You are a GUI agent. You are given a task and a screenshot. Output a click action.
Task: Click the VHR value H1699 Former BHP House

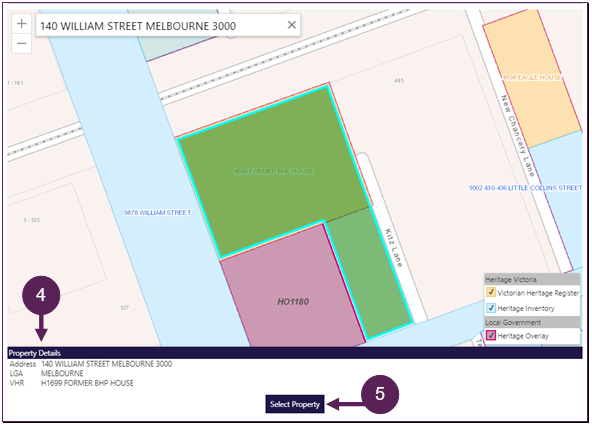pyautogui.click(x=87, y=383)
